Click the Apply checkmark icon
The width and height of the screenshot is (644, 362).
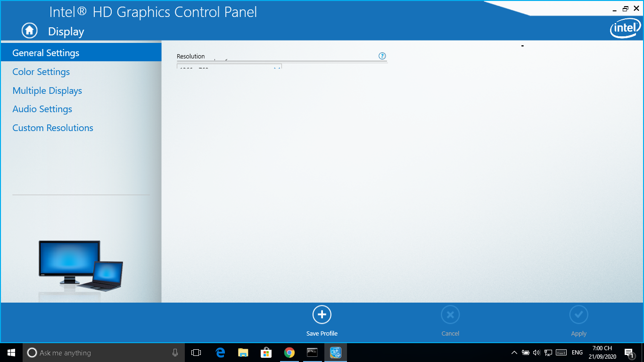point(579,314)
